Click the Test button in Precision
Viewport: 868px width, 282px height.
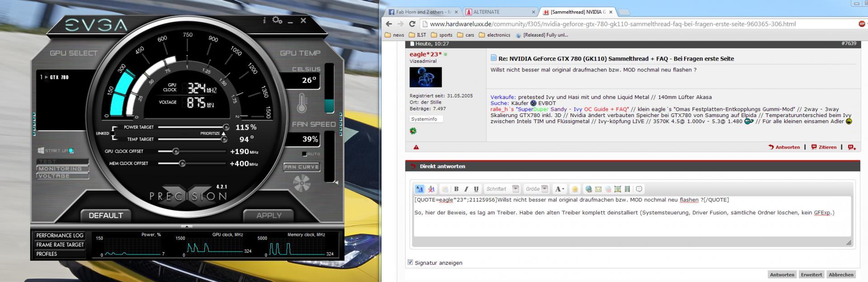pos(62,161)
